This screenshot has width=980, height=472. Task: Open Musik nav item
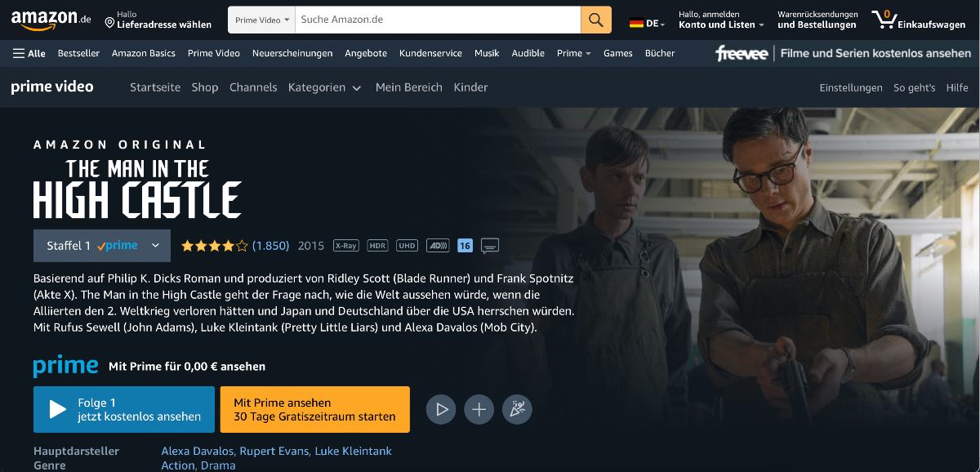tap(487, 53)
